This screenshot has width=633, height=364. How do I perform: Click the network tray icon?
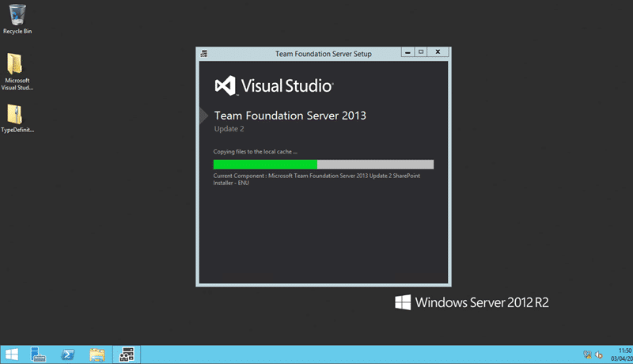coord(587,355)
